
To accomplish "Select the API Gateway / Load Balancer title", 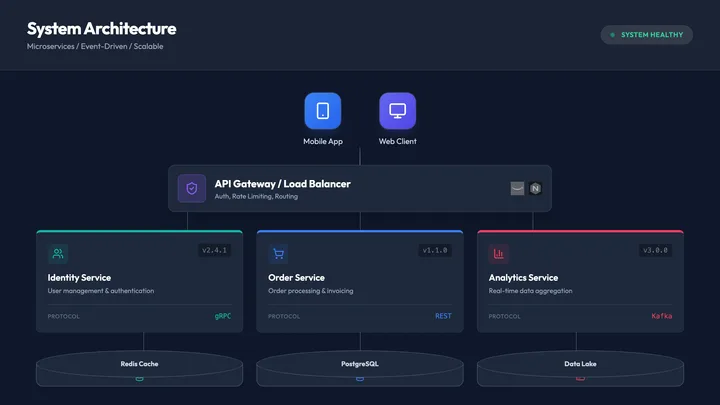I will coord(282,184).
